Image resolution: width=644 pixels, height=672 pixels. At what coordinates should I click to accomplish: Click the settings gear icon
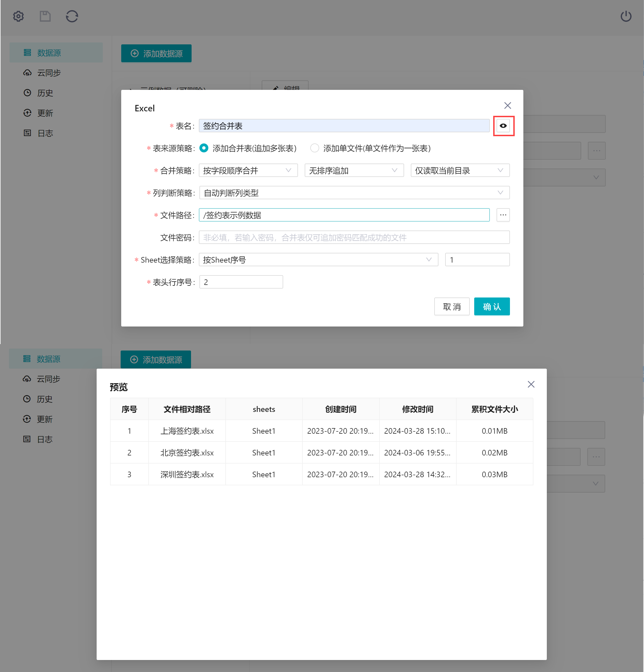coord(18,16)
